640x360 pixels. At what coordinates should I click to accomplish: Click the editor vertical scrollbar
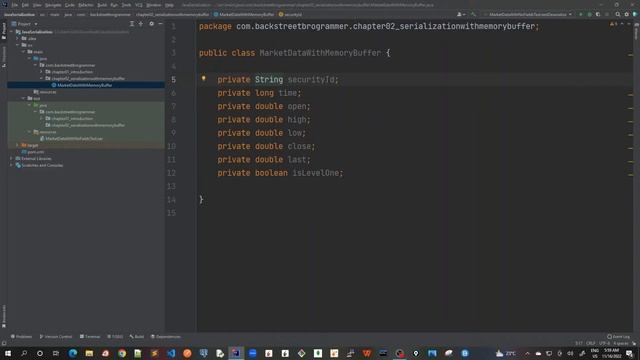[631, 176]
